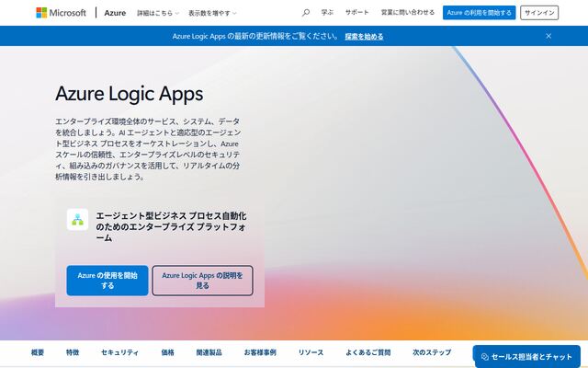Open the search magnifier icon
588x368 pixels.
[x=306, y=13]
